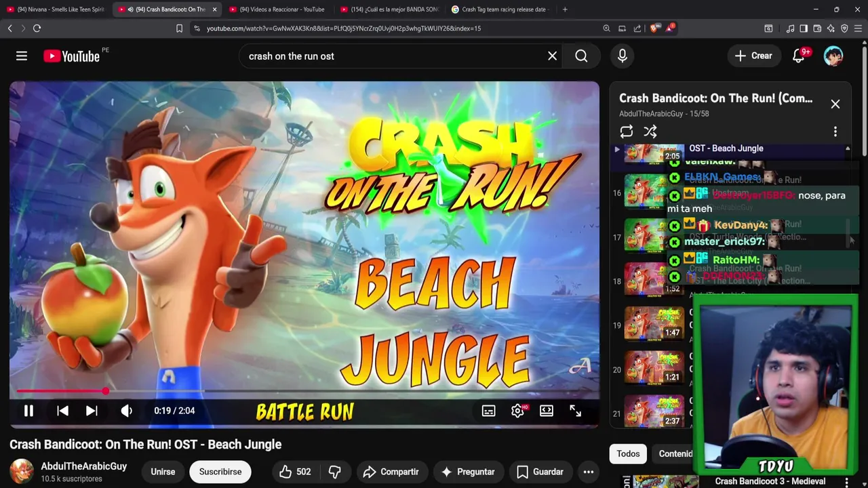Run search with the magnifier button

point(581,56)
